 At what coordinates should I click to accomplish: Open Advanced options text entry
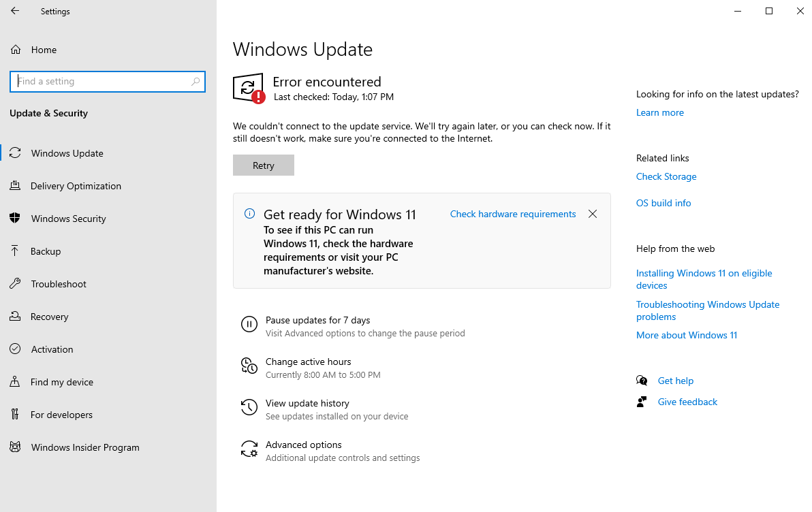[303, 445]
